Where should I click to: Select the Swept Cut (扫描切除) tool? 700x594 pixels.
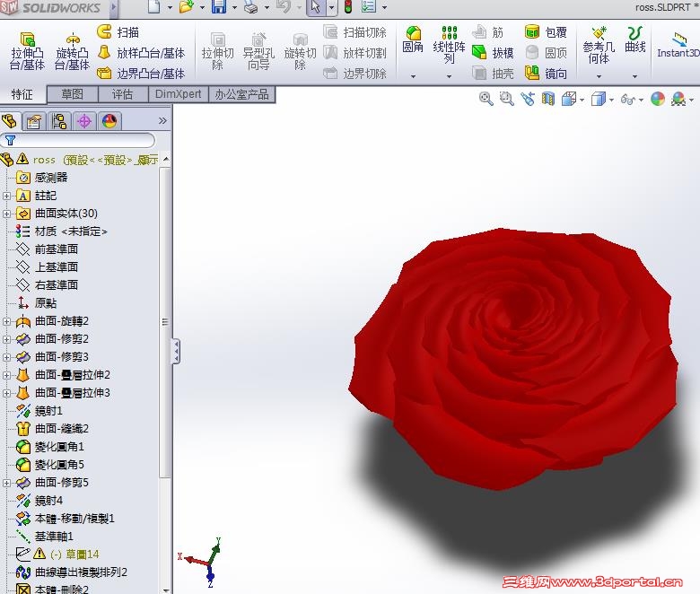coord(354,32)
